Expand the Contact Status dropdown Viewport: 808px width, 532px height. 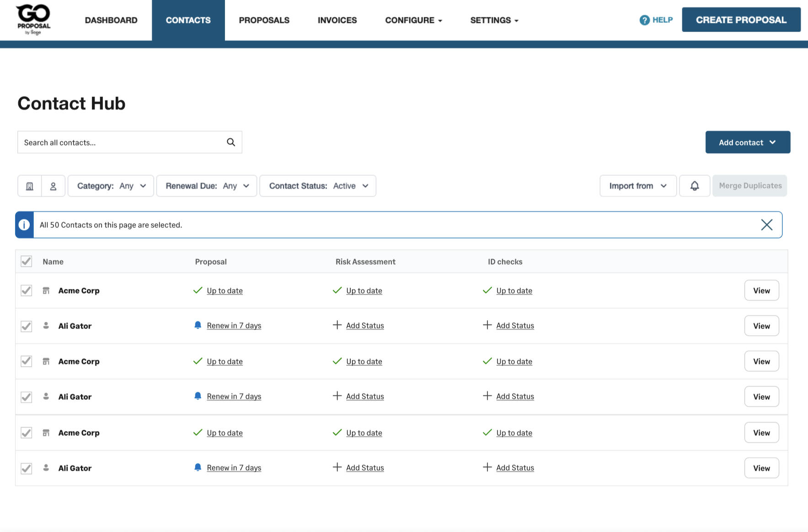tap(318, 186)
